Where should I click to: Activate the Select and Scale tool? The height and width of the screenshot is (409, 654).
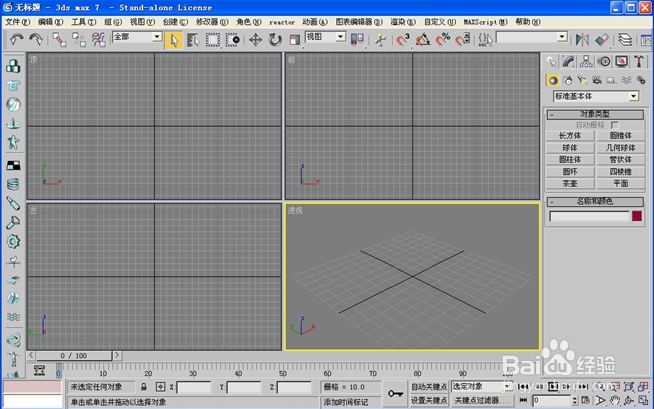294,40
